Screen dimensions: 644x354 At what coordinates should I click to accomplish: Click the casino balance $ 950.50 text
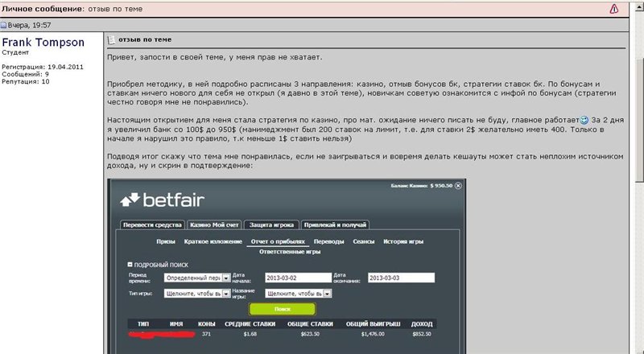422,186
